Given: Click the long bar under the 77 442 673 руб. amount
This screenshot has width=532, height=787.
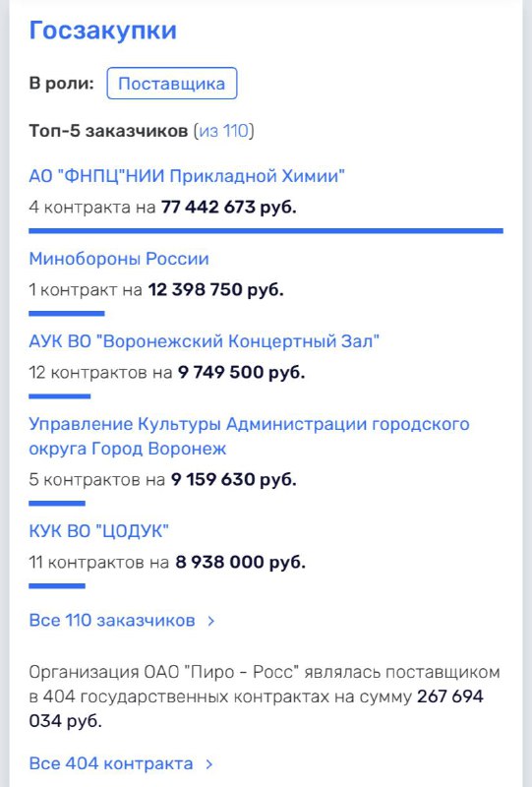Looking at the screenshot, I should tap(266, 231).
